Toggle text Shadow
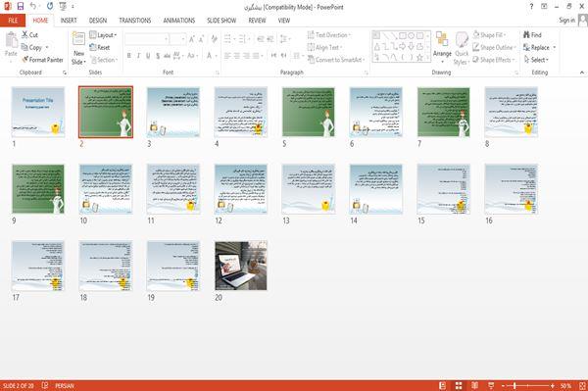Screen dimensions: 588x391 pos(158,56)
